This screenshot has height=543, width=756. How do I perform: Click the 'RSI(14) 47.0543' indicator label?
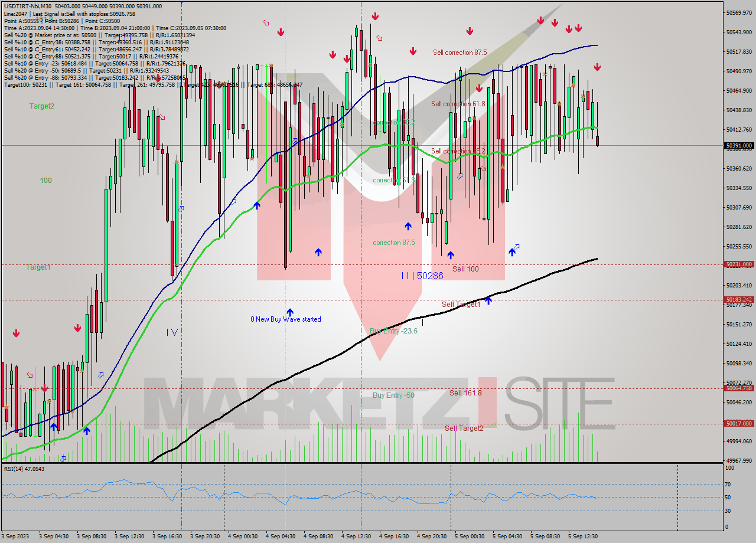pos(24,469)
